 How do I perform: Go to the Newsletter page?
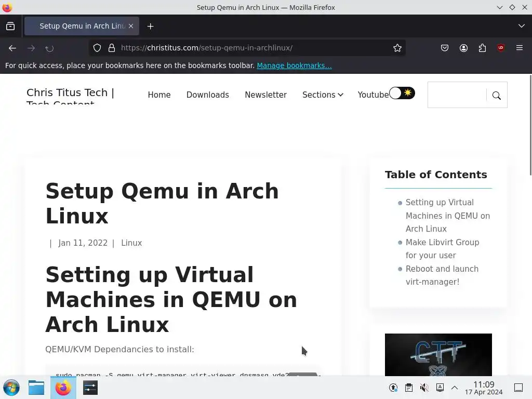tap(265, 95)
